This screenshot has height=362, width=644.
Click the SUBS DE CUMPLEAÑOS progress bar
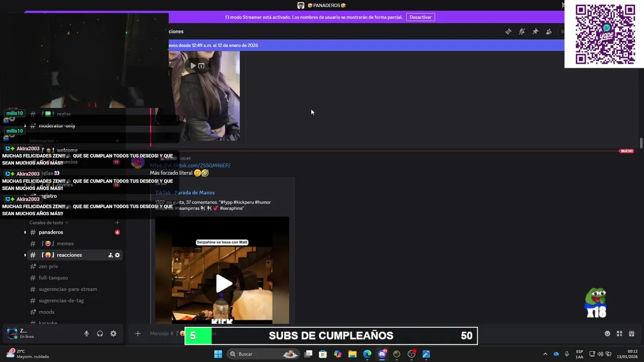pos(331,336)
